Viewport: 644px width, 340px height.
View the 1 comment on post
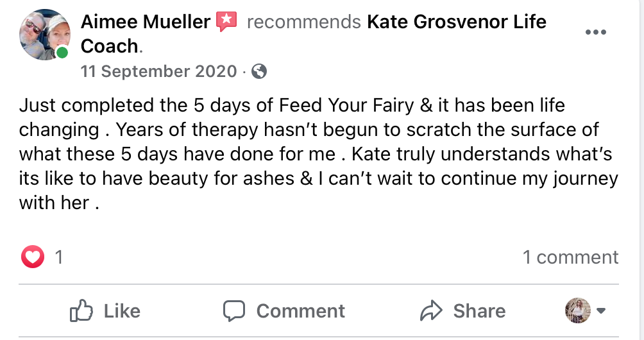[570, 257]
